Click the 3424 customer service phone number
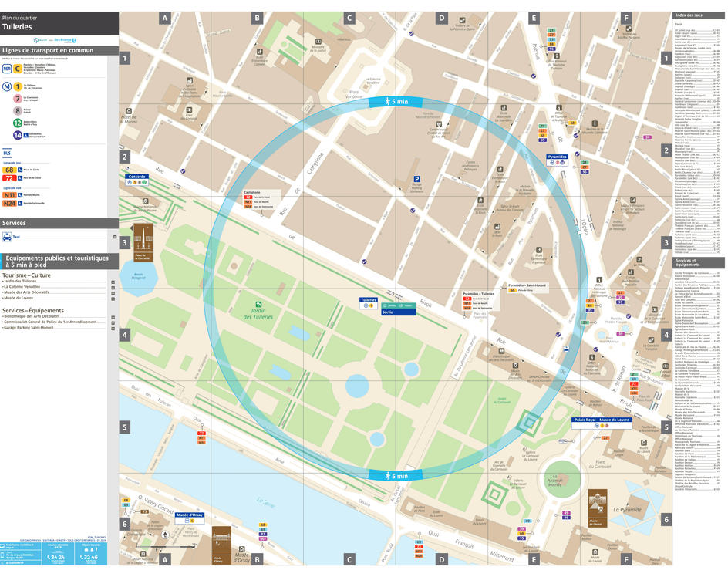 click(56, 557)
